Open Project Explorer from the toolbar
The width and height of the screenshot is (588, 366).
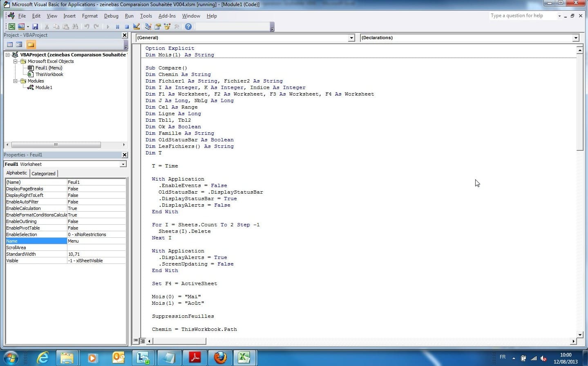coord(148,27)
